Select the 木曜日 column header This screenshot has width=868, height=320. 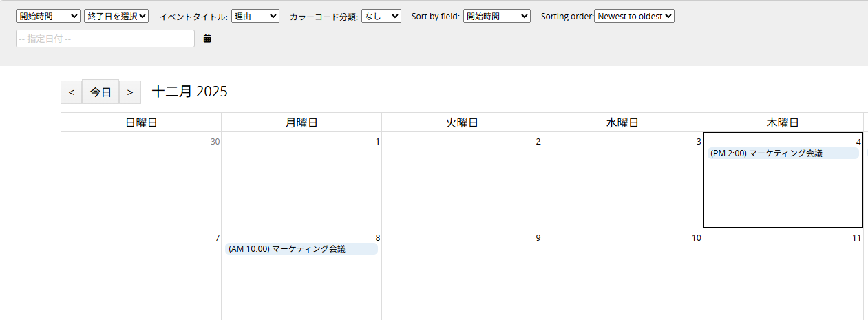point(783,123)
